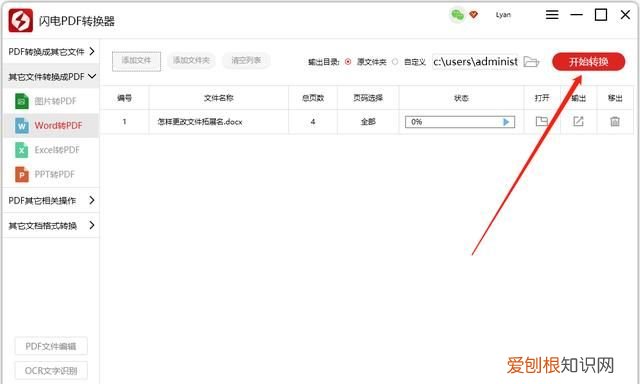
Task: Browse output folder with folder icon
Action: tap(531, 62)
